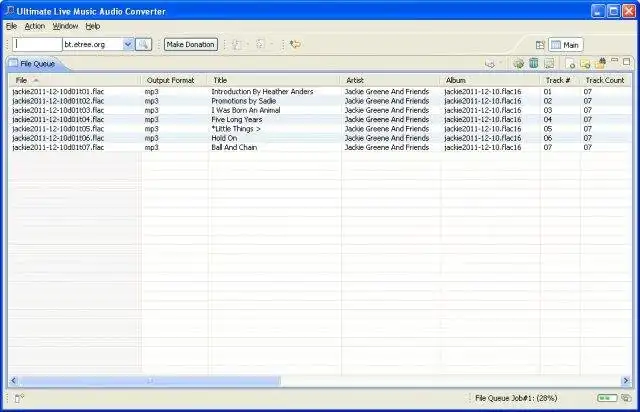The image size is (640, 412).
Task: Sort by the File column header
Action: click(74, 80)
